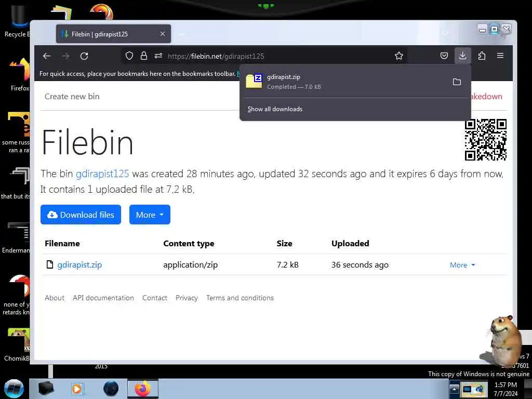Click Show all downloads
532x399 pixels.
[x=275, y=109]
